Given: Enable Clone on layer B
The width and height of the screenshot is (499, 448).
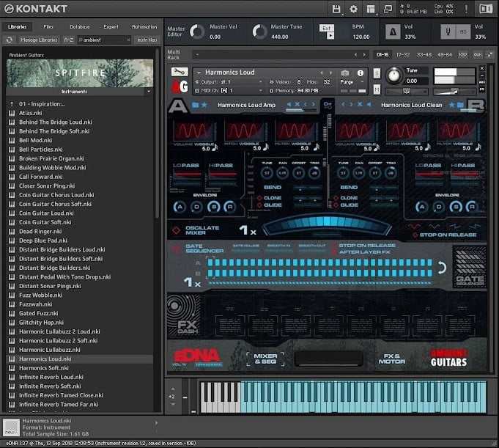Looking at the screenshot, I should [336, 198].
